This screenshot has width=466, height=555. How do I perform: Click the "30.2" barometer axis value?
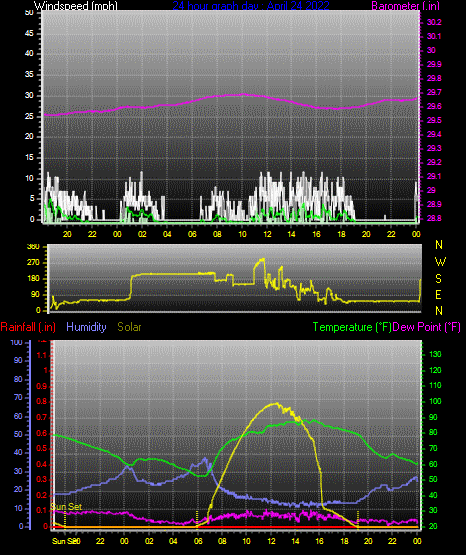(x=434, y=22)
